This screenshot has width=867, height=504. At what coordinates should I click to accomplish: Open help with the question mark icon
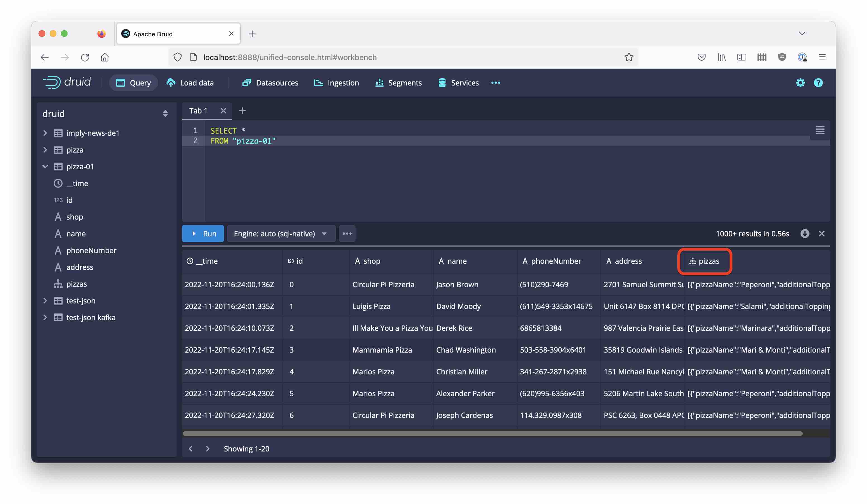tap(818, 83)
